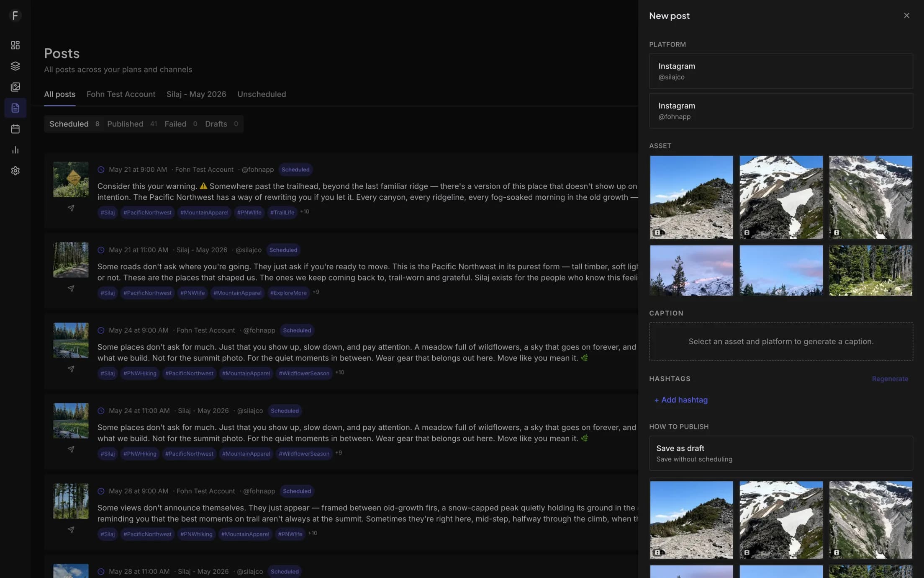Click the #ExploreMore hashtag chip
Screen dimensions: 924x578
tap(288, 293)
